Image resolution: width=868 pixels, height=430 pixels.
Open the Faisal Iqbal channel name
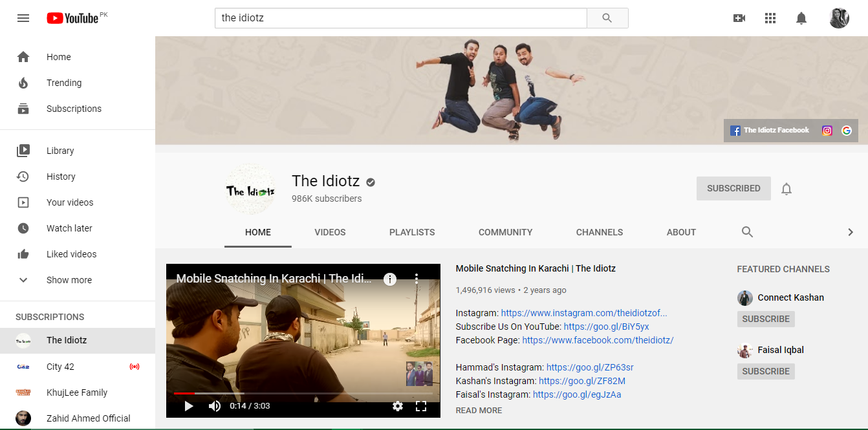coord(781,350)
